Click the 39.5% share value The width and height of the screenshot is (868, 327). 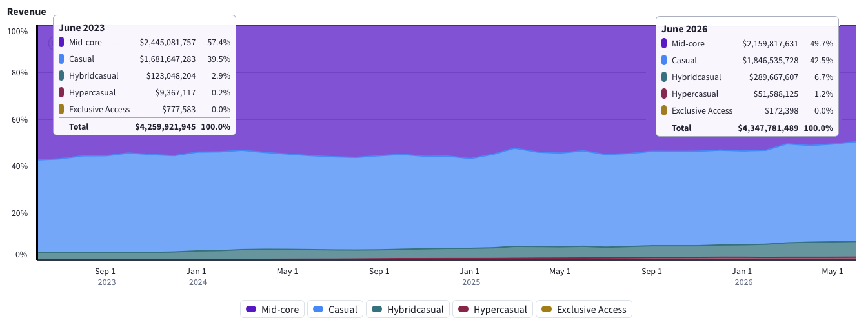click(219, 59)
